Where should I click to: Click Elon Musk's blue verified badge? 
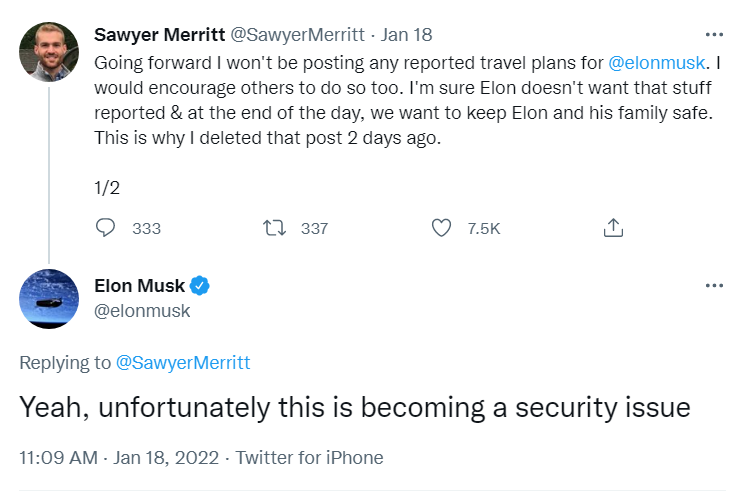200,286
